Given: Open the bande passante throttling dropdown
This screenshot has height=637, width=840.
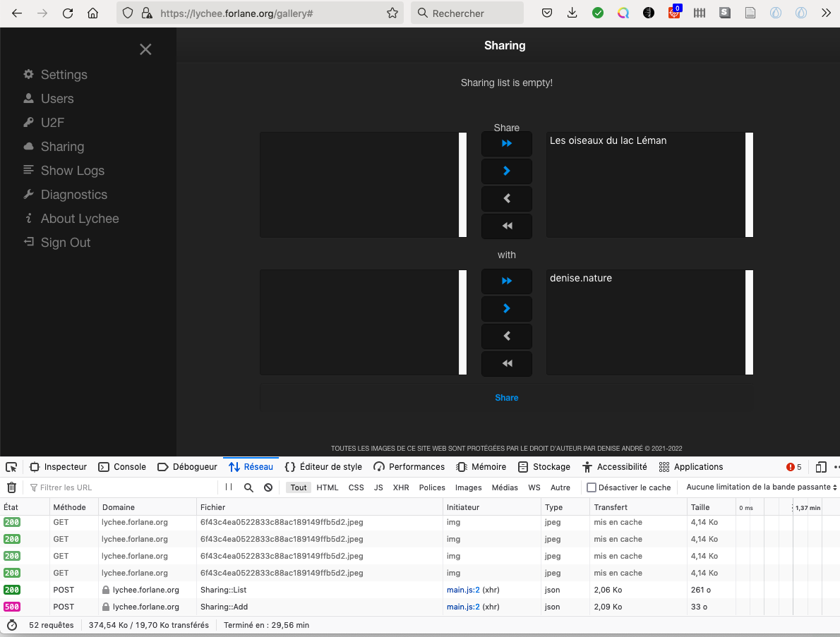Looking at the screenshot, I should point(761,487).
